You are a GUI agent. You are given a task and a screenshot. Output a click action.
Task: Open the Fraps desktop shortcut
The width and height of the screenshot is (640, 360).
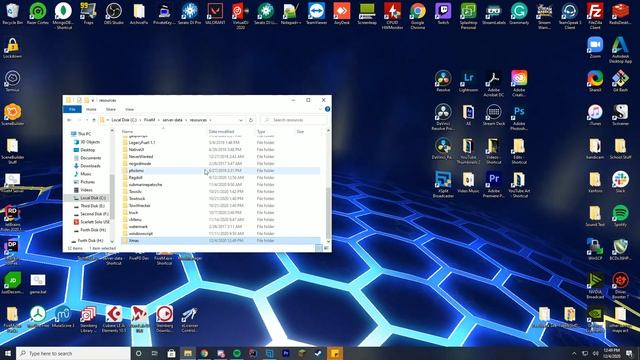coord(88,14)
